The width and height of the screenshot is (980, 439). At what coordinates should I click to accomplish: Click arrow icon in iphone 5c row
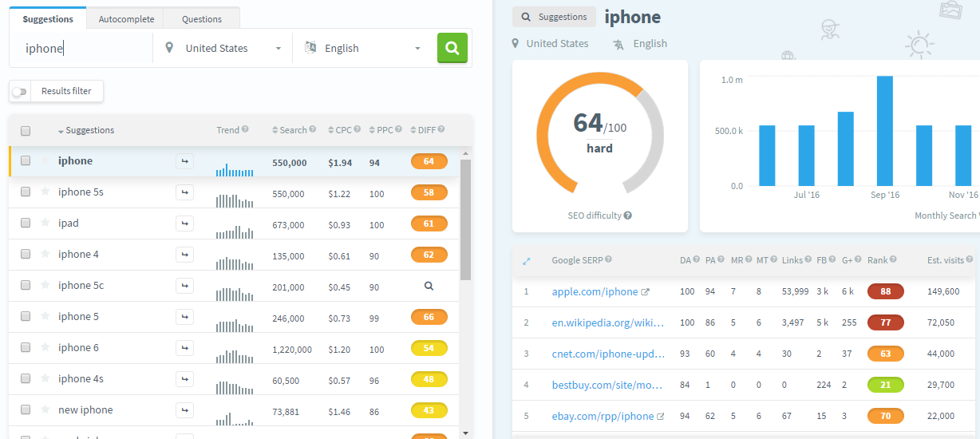pos(184,286)
